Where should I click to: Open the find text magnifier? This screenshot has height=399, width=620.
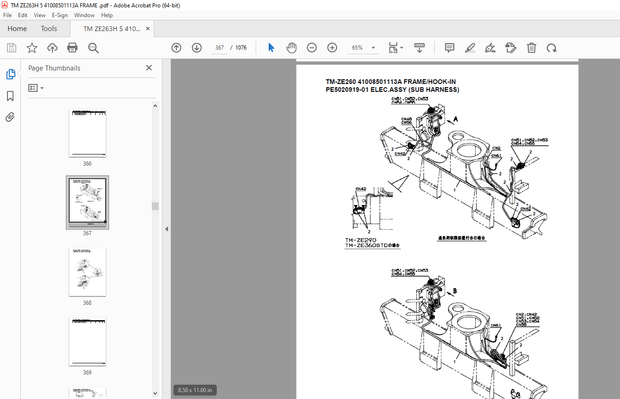click(x=93, y=48)
